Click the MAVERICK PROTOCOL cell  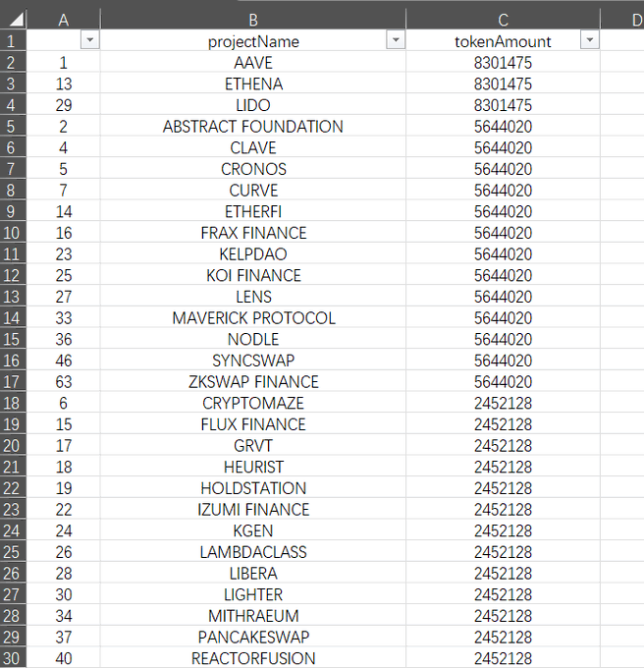(253, 318)
